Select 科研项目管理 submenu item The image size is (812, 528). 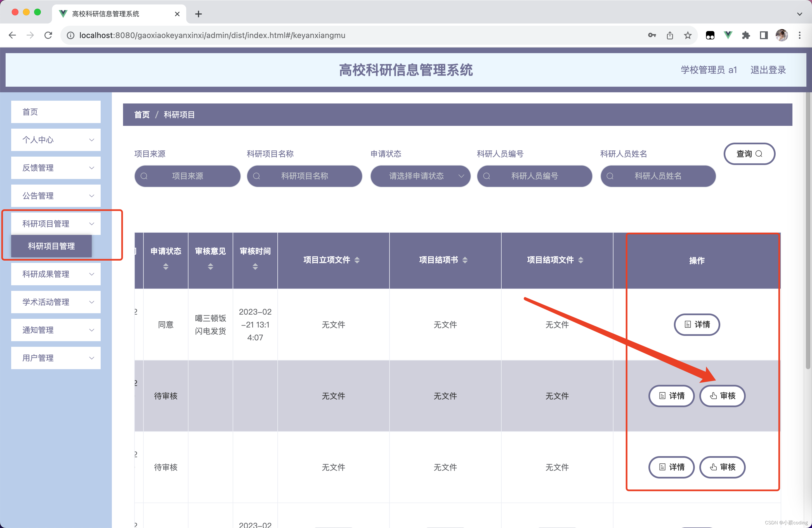point(51,246)
